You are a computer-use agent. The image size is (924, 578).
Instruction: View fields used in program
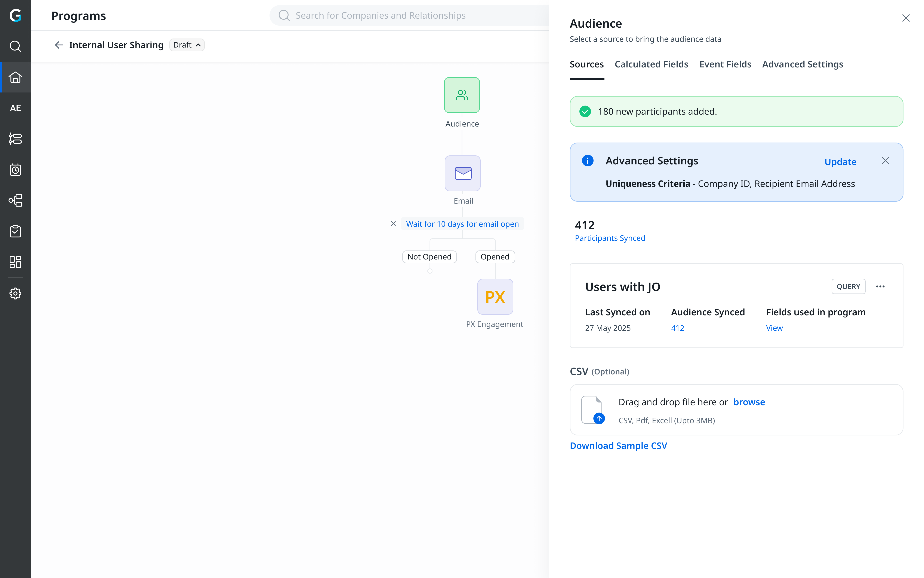[774, 328]
